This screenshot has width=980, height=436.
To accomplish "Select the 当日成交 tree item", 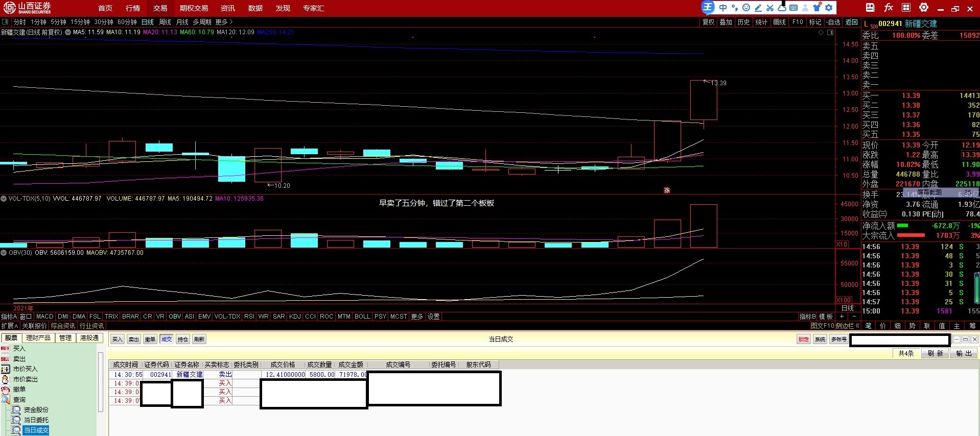I will pyautogui.click(x=36, y=430).
